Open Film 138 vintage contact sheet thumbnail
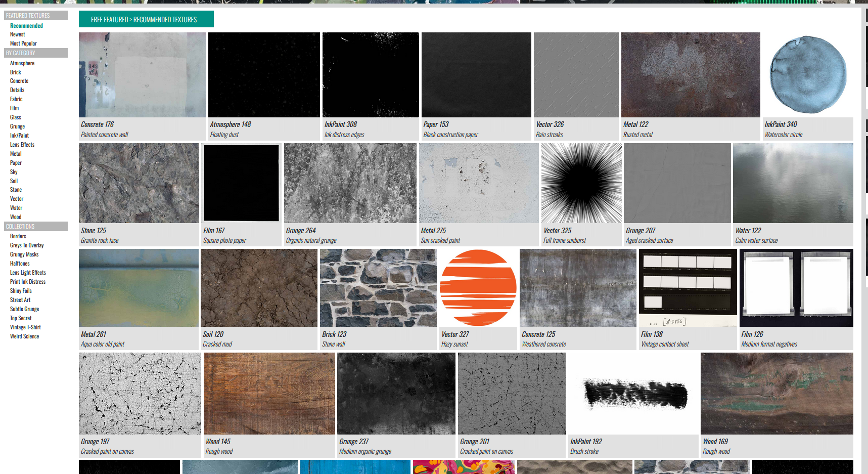The image size is (868, 474). coord(688,288)
